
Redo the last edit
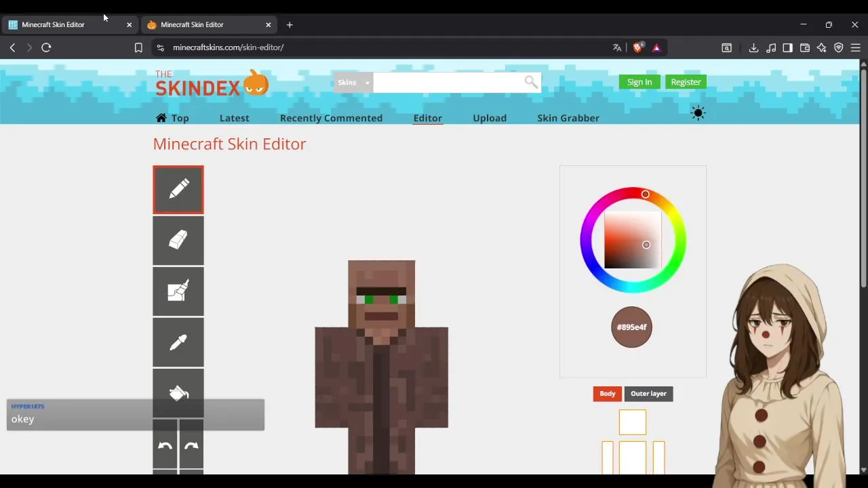tap(191, 445)
